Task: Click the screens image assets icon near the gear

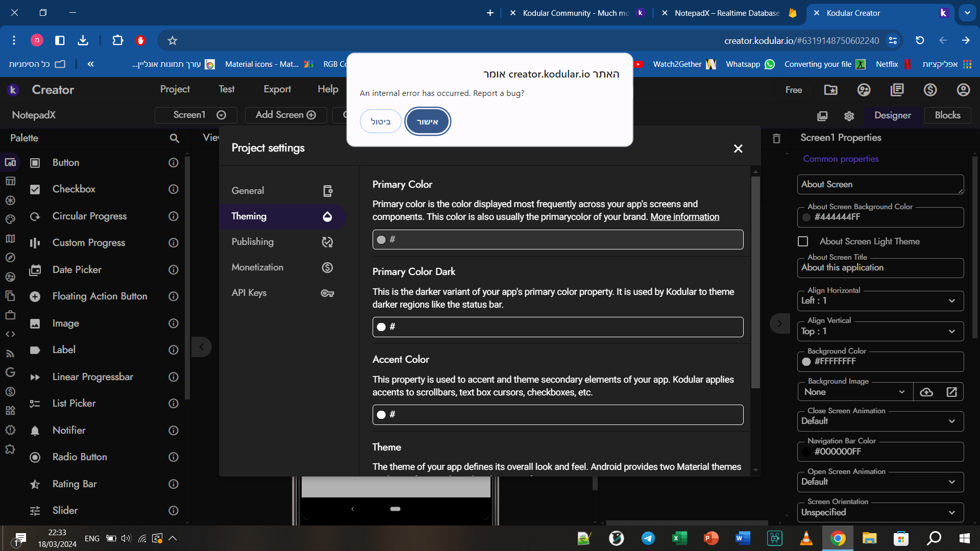Action: point(823,116)
